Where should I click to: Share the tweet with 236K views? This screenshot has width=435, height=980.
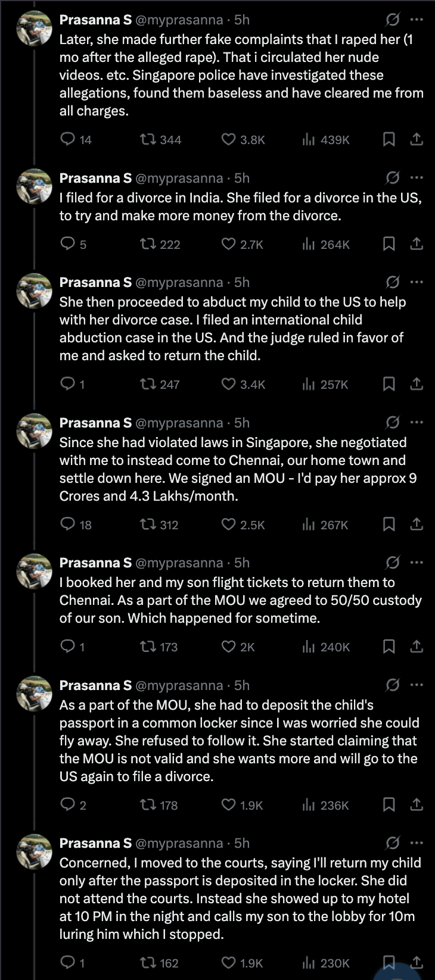[417, 805]
